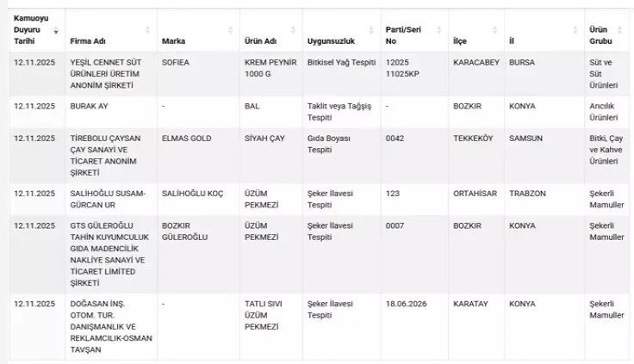Image resolution: width=634 pixels, height=364 pixels.
Task: Click sort arrows beside Kamuoyu Duyuru Tarihi
Action: (57, 30)
